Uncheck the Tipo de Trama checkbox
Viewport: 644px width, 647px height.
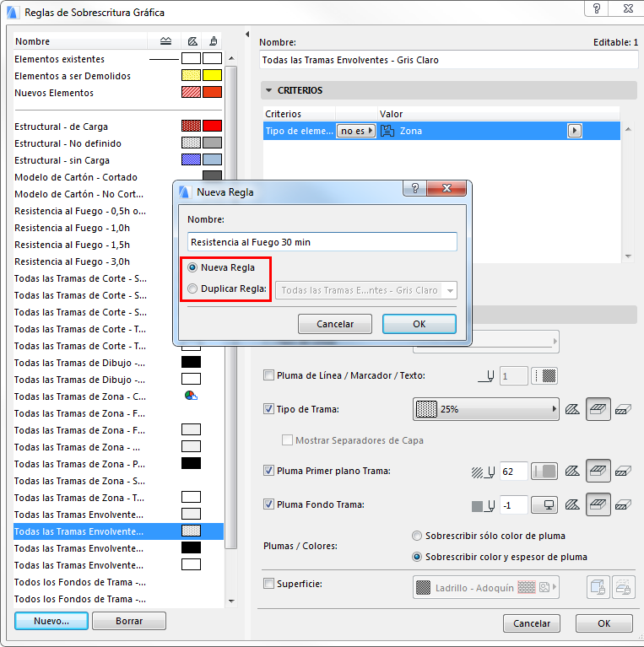pos(268,409)
